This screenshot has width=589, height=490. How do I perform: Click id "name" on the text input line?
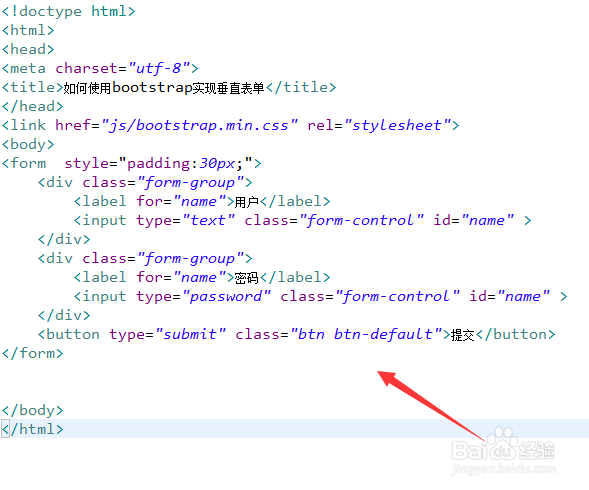pos(474,221)
